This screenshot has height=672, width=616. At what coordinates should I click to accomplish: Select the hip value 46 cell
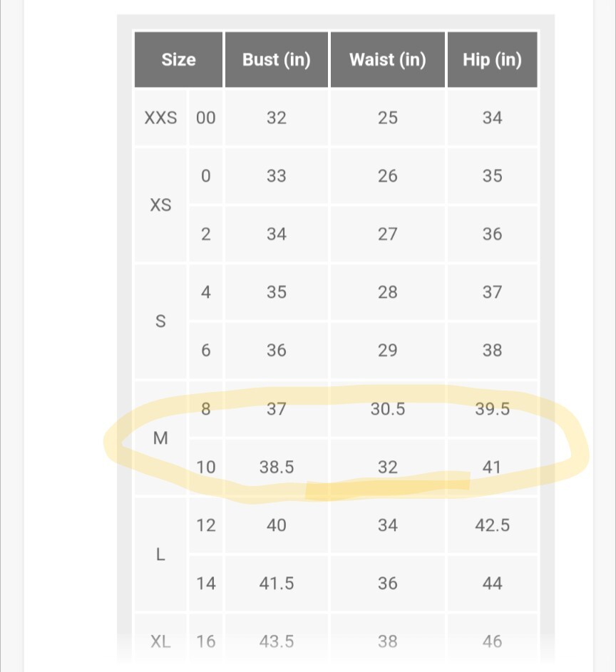click(492, 641)
